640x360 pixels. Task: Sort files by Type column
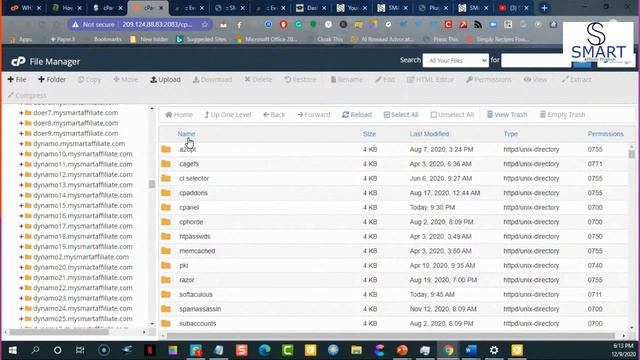pos(511,134)
